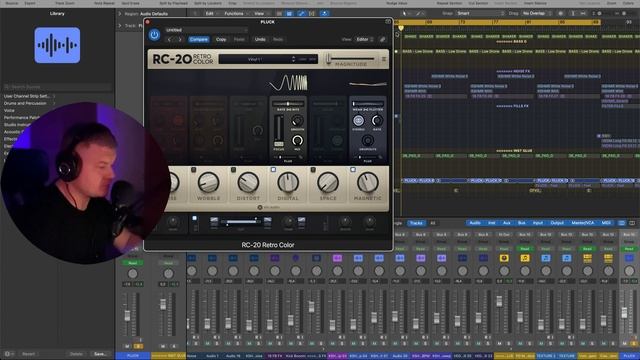Screen dimensions: 640x360
Task: Go to previous plugin preset arrow
Action: [170, 40]
